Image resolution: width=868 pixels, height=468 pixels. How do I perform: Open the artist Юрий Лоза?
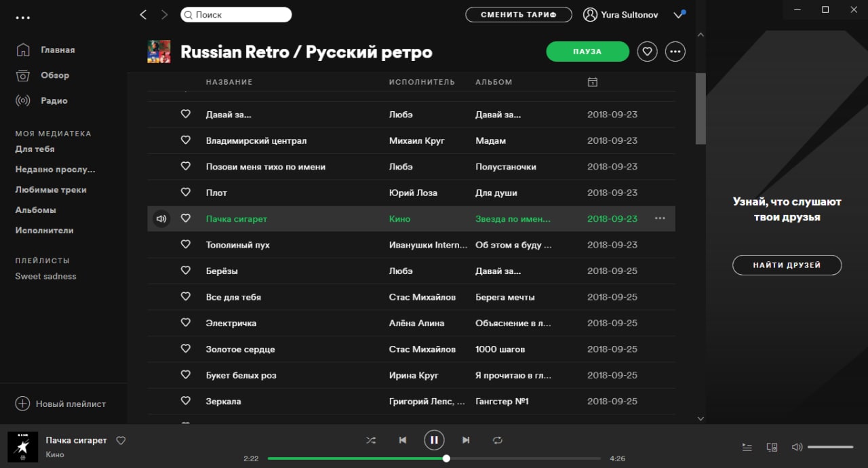[413, 193]
